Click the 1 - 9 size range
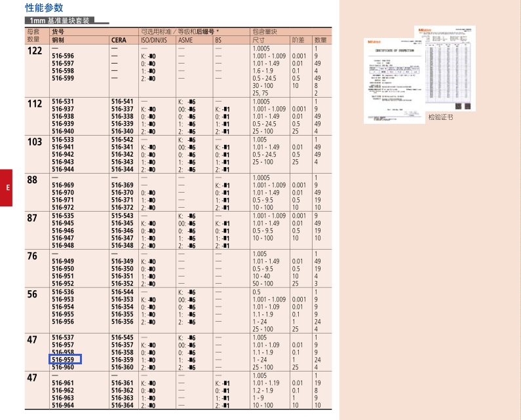The width and height of the screenshot is (521, 420). tap(258, 398)
